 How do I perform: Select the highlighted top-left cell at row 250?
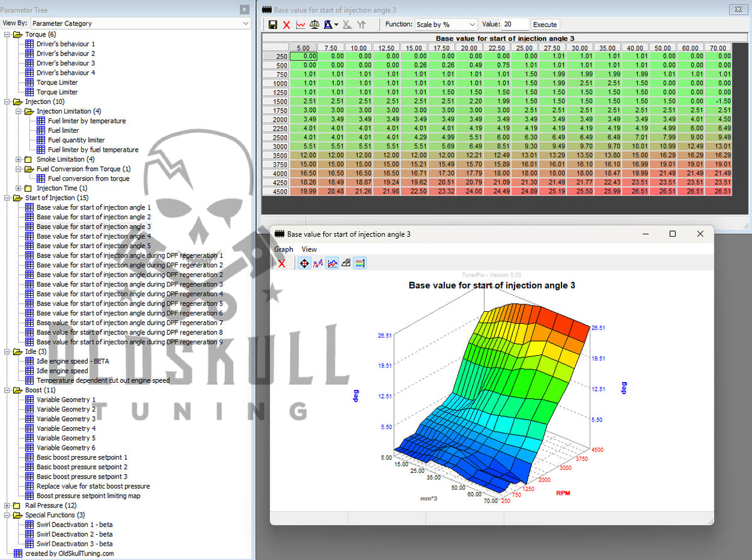pos(303,56)
